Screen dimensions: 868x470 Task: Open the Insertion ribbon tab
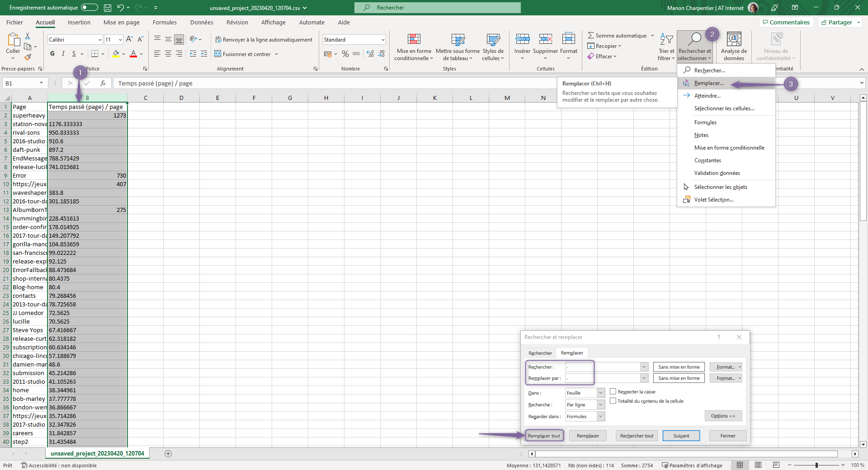pos(79,22)
